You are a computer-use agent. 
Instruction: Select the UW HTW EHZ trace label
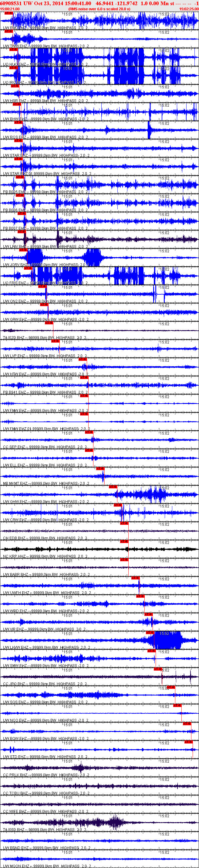click(x=46, y=374)
